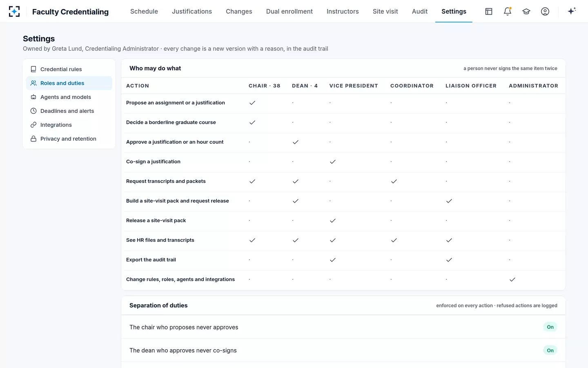588x368 pixels.
Task: Go to the Schedule tab
Action: click(144, 11)
